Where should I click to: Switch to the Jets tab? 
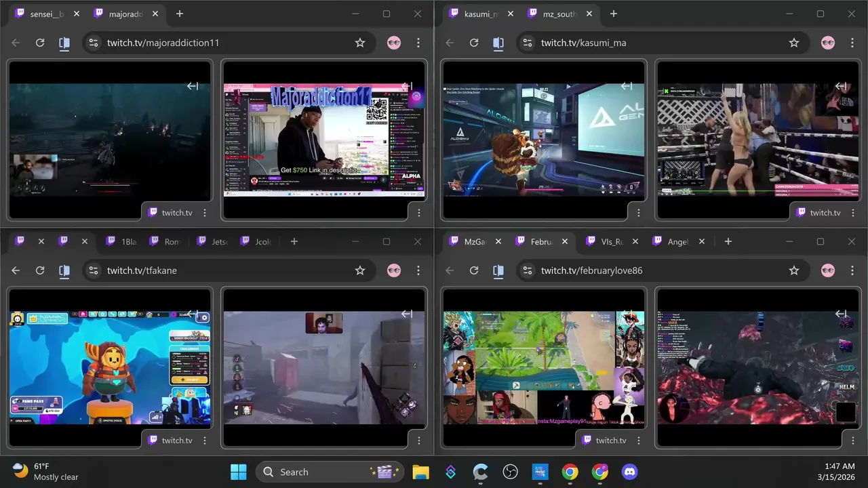point(211,241)
